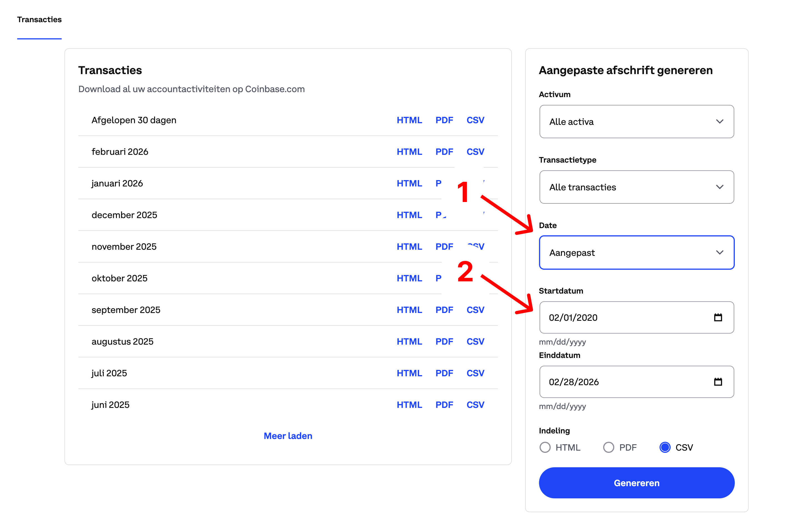Open HTML statement for februari 2026

tap(410, 152)
